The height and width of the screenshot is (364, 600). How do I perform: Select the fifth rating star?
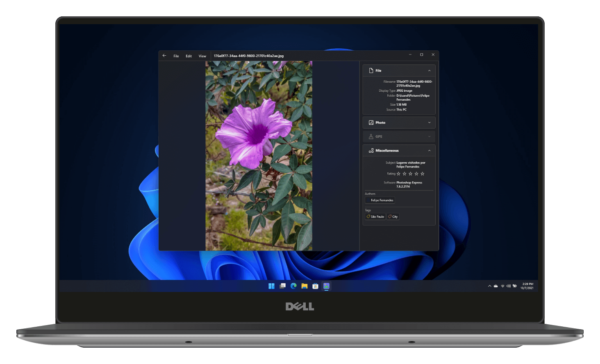[422, 174]
